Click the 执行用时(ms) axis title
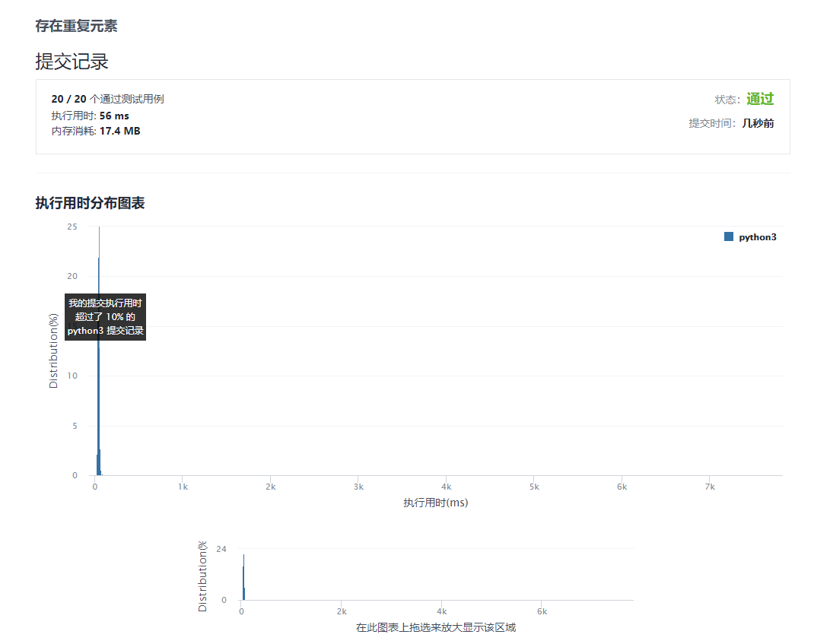 pyautogui.click(x=436, y=503)
